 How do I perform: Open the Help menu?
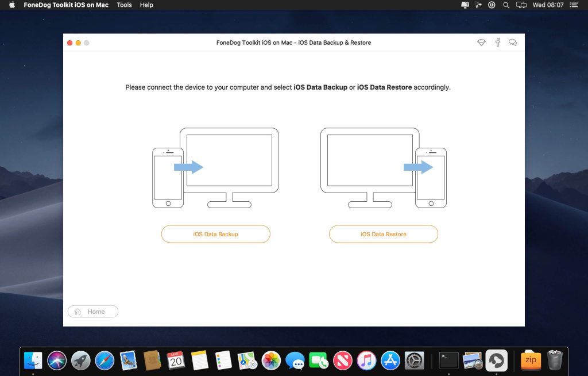pyautogui.click(x=146, y=5)
